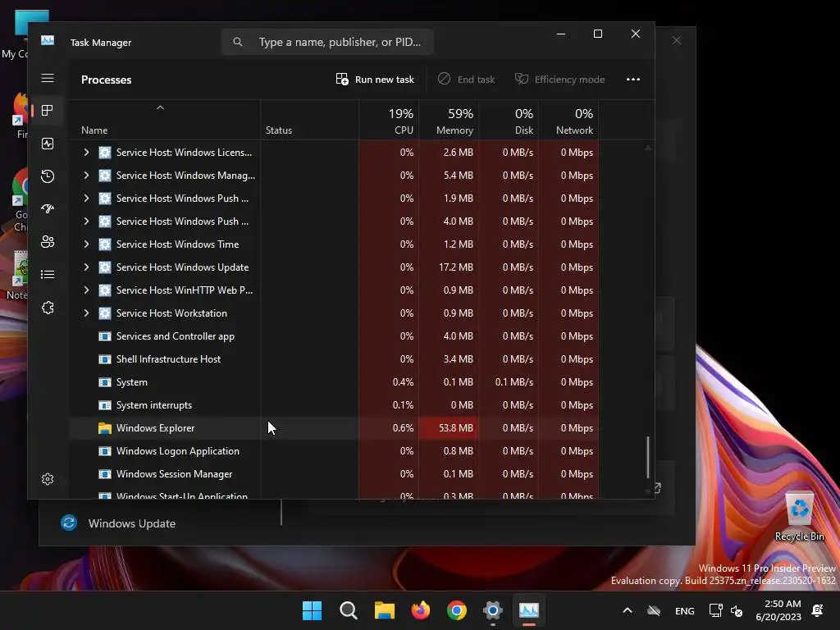Open File Explorer from the taskbar
Image resolution: width=840 pixels, height=630 pixels.
[384, 610]
